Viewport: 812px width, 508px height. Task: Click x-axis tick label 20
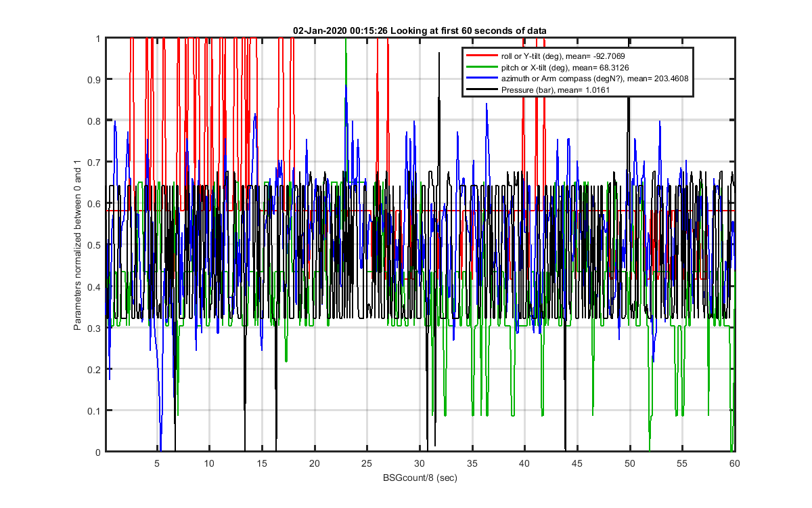pos(315,463)
